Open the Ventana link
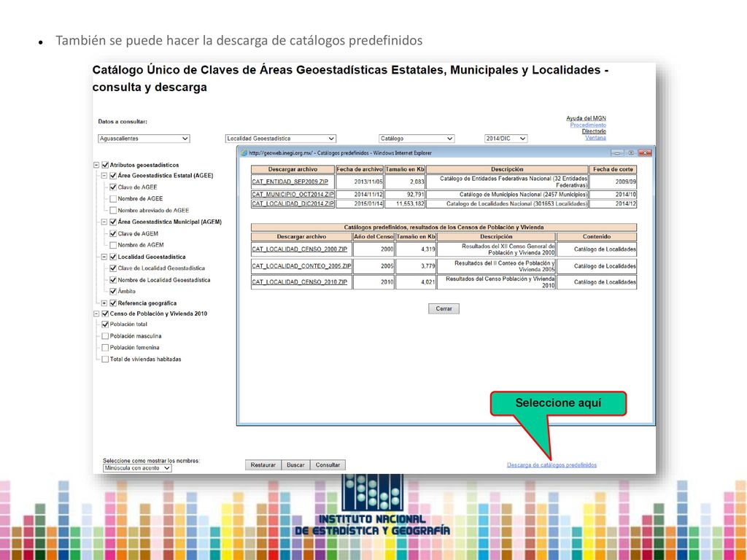 pos(595,138)
